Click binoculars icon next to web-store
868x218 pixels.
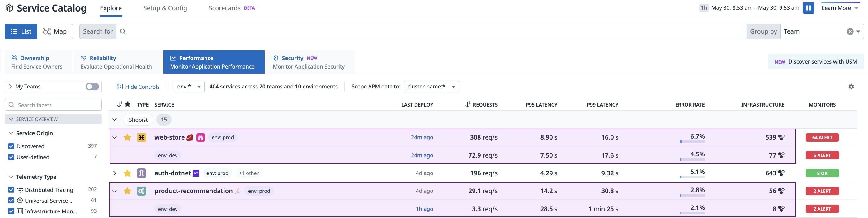tap(200, 137)
